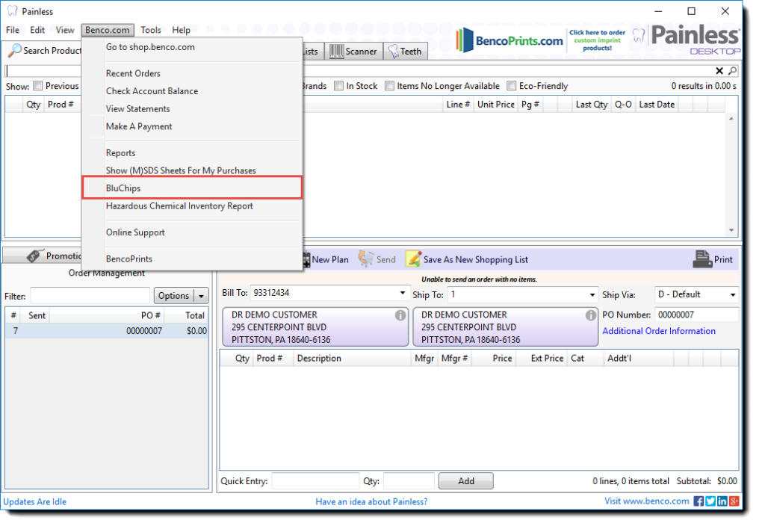Open the Facebook icon in status bar

pos(699,501)
